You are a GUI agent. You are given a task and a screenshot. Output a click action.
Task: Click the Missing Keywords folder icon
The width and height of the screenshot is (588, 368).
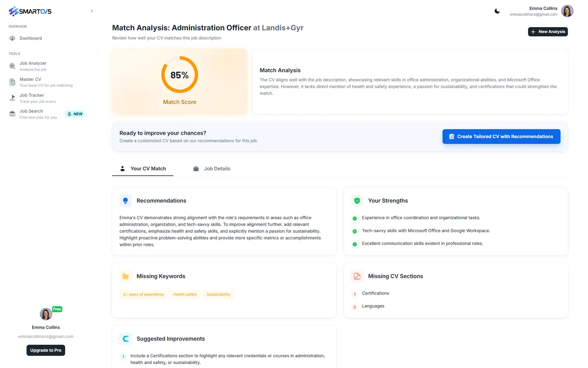(126, 276)
